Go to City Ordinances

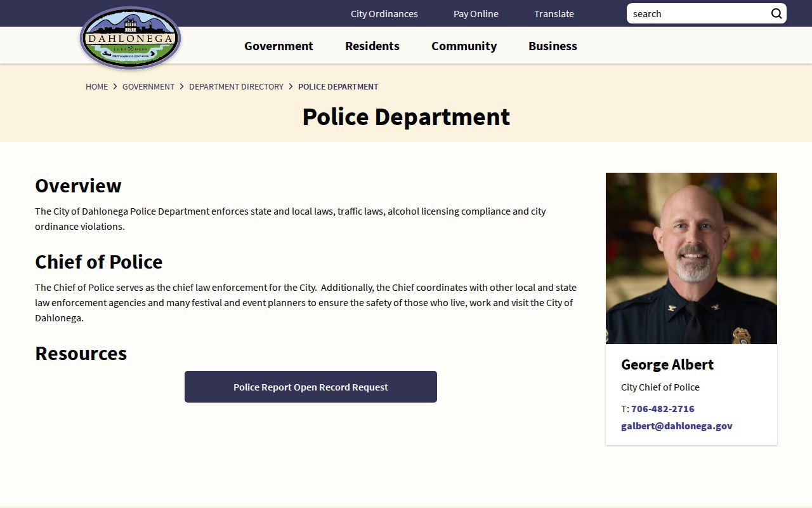[384, 13]
